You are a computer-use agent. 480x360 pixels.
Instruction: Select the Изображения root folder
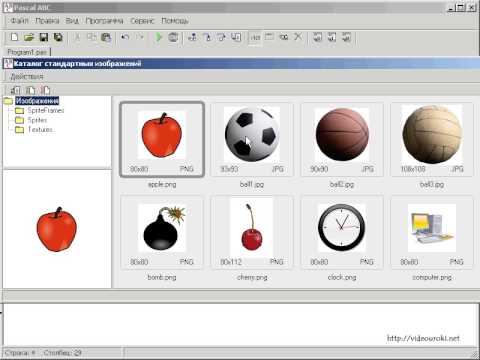[37, 101]
